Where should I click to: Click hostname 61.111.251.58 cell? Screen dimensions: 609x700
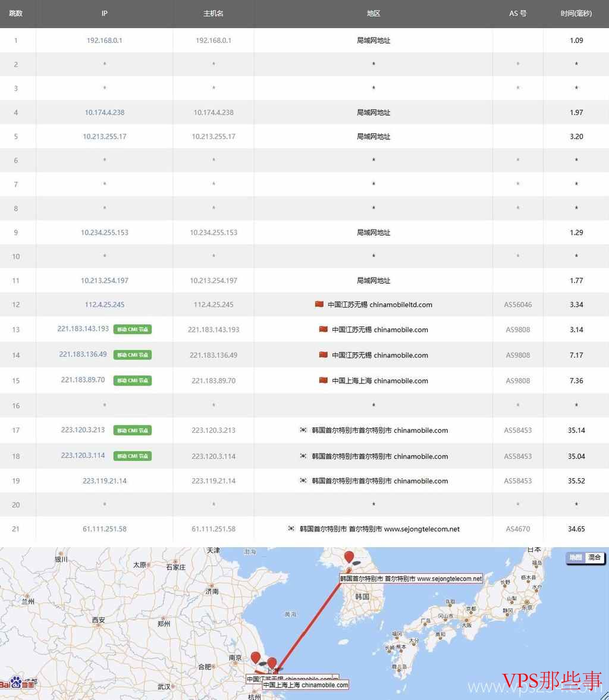coord(214,529)
